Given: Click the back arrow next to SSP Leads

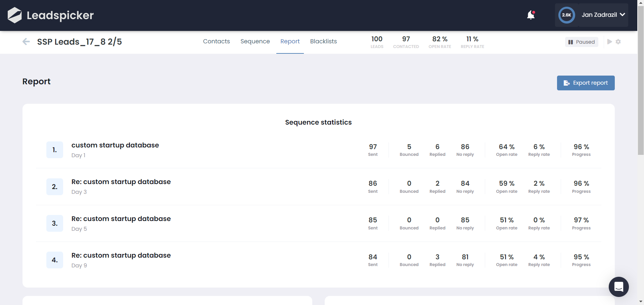Looking at the screenshot, I should 26,42.
